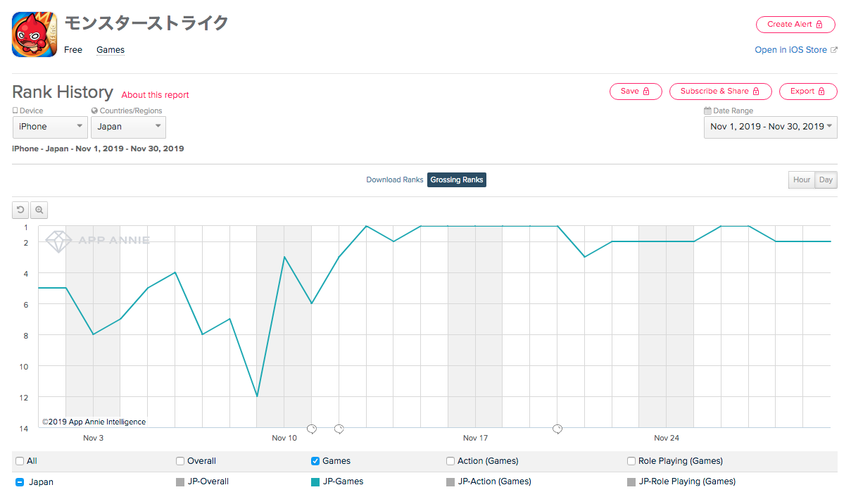The image size is (851, 504).
Task: Click the Subscribe & Share button
Action: (720, 92)
